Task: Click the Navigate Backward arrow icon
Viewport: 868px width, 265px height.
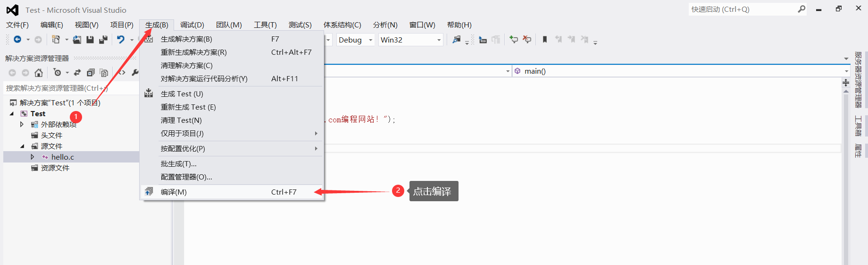Action: (x=17, y=40)
